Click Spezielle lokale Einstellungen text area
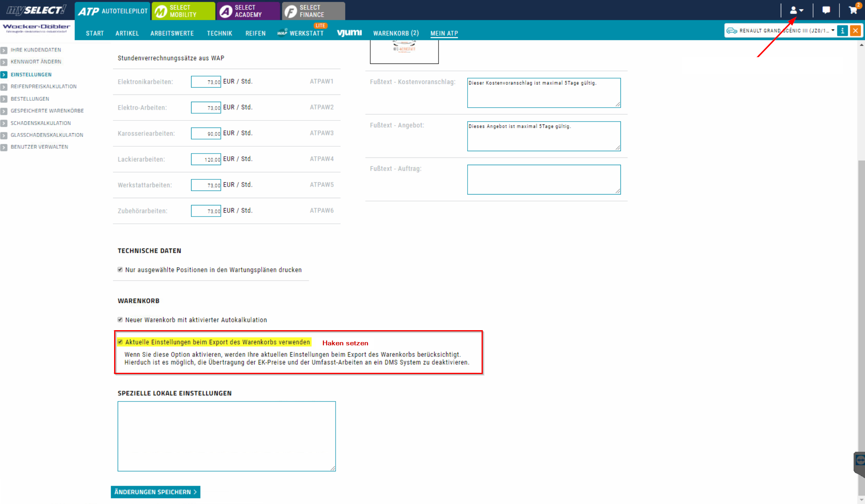The width and height of the screenshot is (865, 504). (x=227, y=436)
